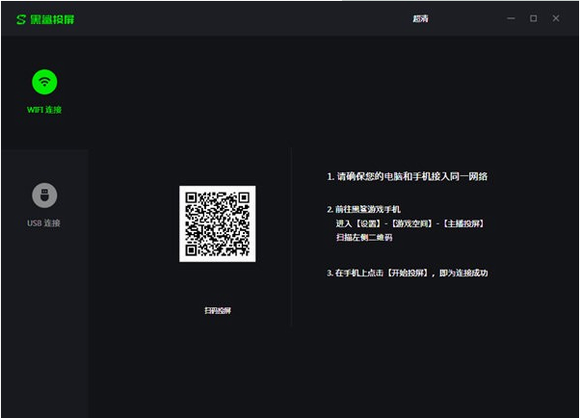Click the 【设置】-【游戏空间】-【主播投屏】 line
The image size is (580, 418).
410,223
